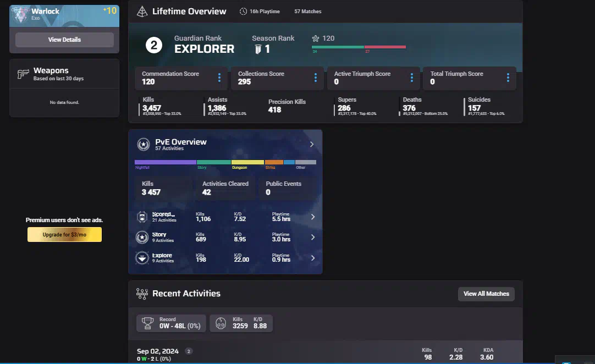
Task: Click the Warlock class emblem icon
Action: click(x=20, y=15)
